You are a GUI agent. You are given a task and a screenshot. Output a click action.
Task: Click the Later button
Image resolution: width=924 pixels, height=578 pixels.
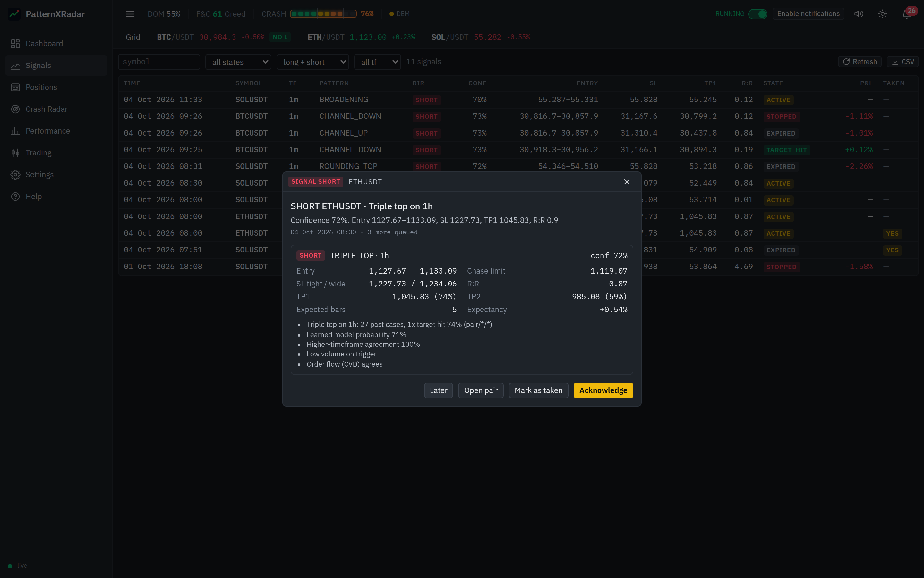pyautogui.click(x=438, y=390)
